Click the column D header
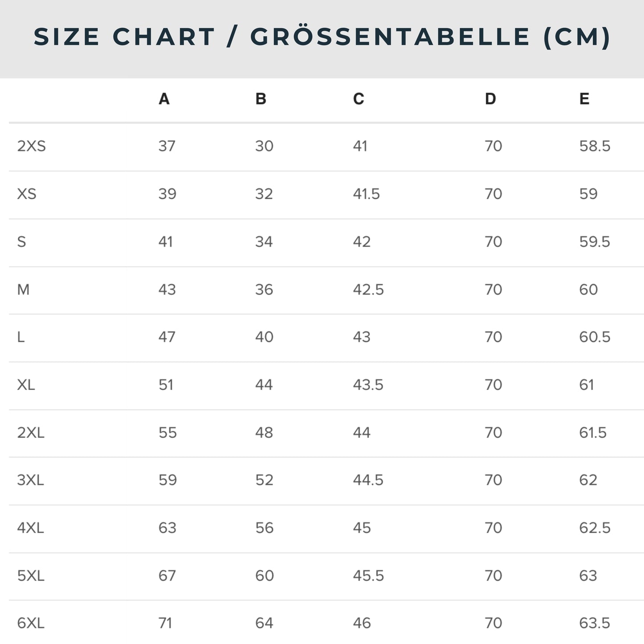This screenshot has width=644, height=644. click(490, 99)
